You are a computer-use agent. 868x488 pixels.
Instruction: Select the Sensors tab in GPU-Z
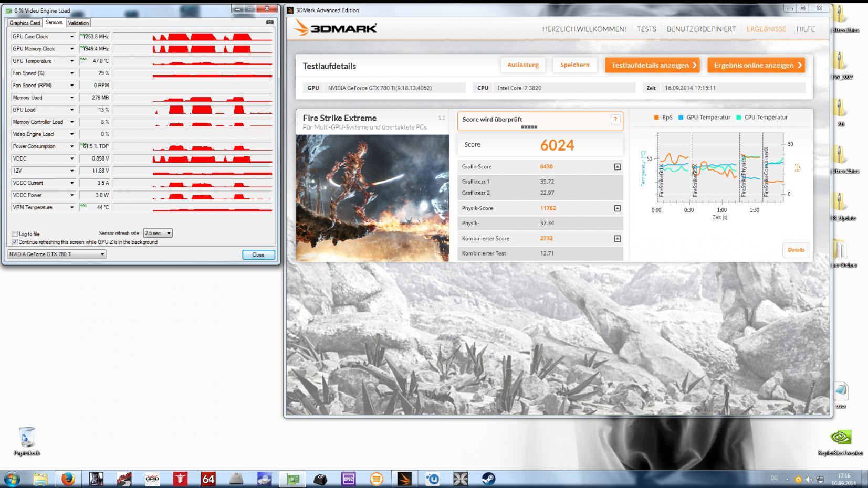point(54,22)
